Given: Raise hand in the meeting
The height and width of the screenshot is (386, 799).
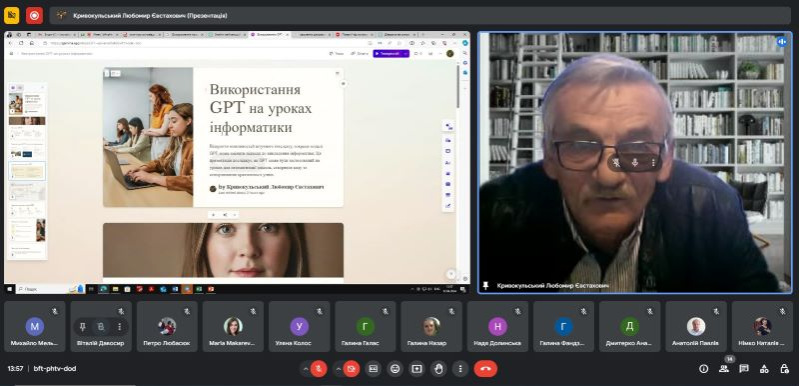Looking at the screenshot, I should (439, 369).
